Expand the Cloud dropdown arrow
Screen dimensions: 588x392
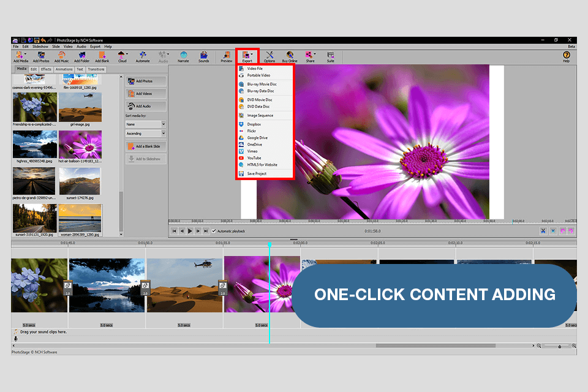tap(127, 54)
